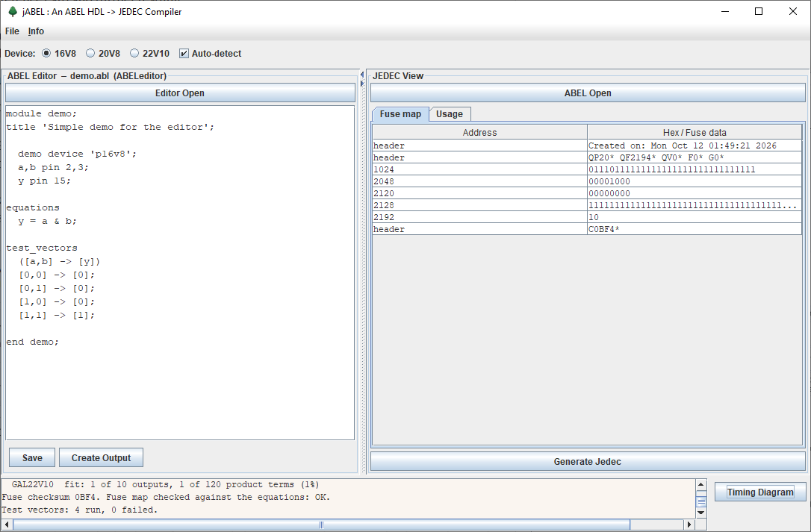This screenshot has width=811, height=532.
Task: Click the 'end demo;' line in editor
Action: [33, 342]
